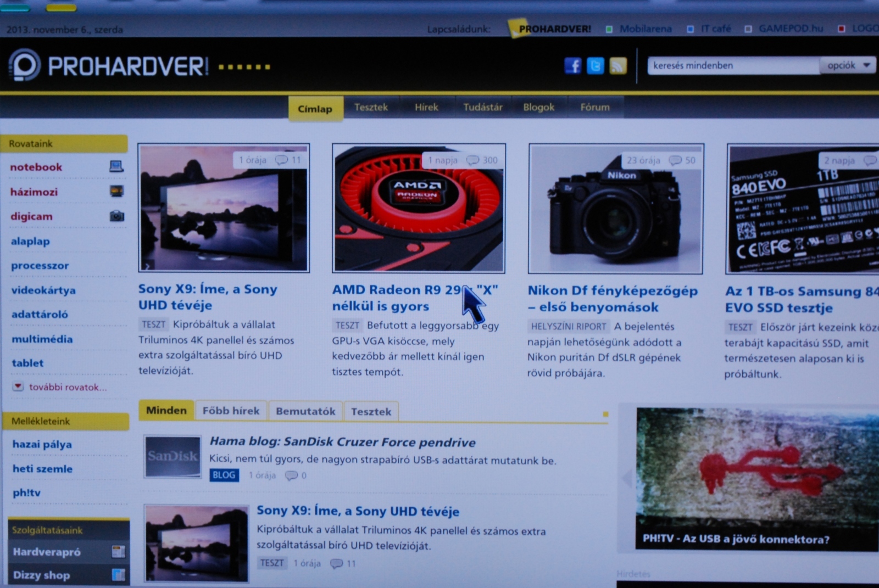Open the Twitter feed icon
Screen dimensions: 879x588
point(596,66)
